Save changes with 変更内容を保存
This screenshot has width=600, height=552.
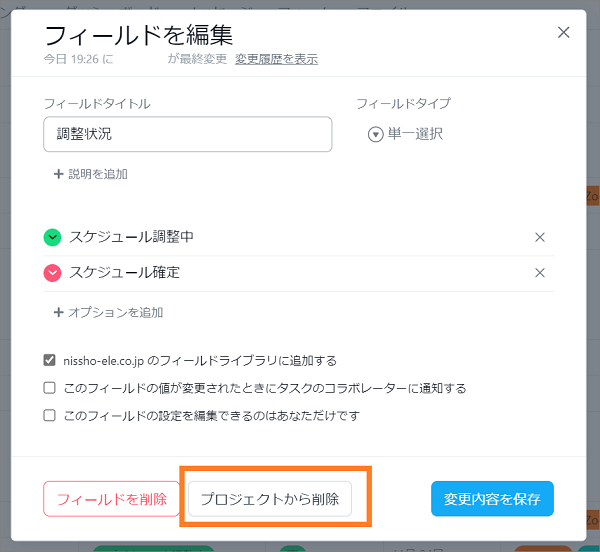point(492,499)
